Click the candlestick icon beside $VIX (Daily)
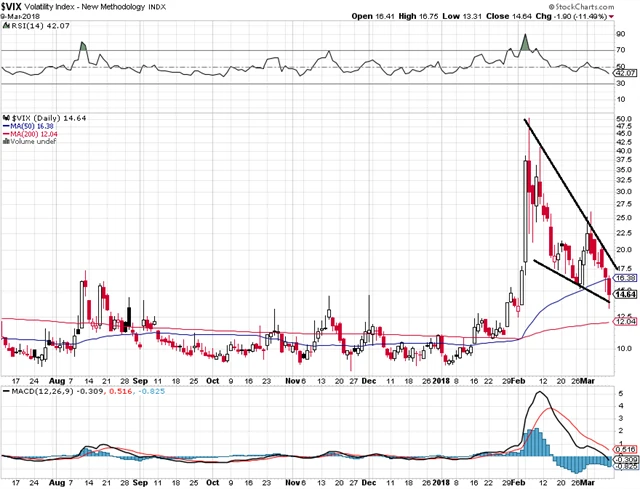 (x=6, y=118)
